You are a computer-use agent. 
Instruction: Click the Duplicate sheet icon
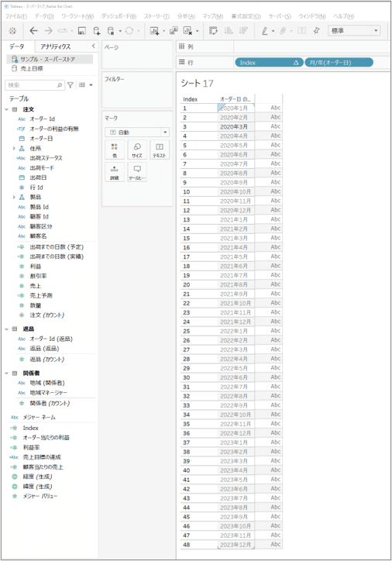[x=174, y=31]
